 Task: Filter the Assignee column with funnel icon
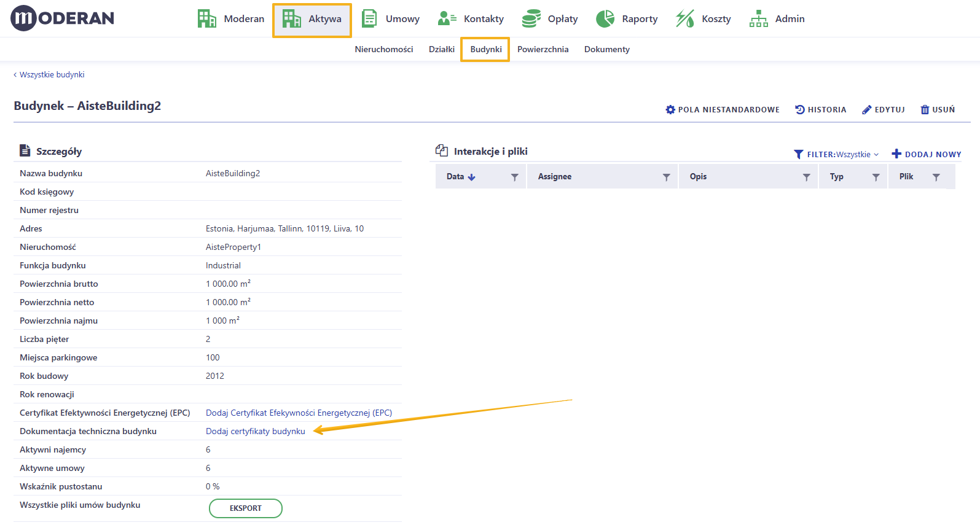[x=667, y=177]
